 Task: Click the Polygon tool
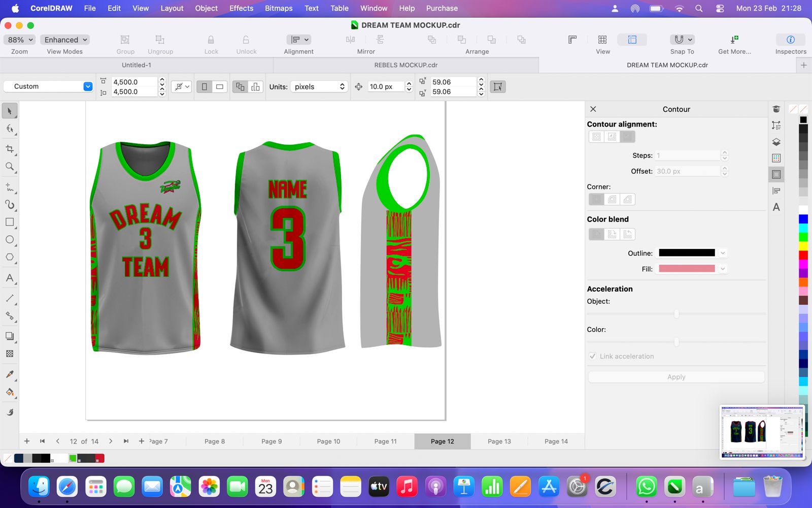(x=10, y=257)
